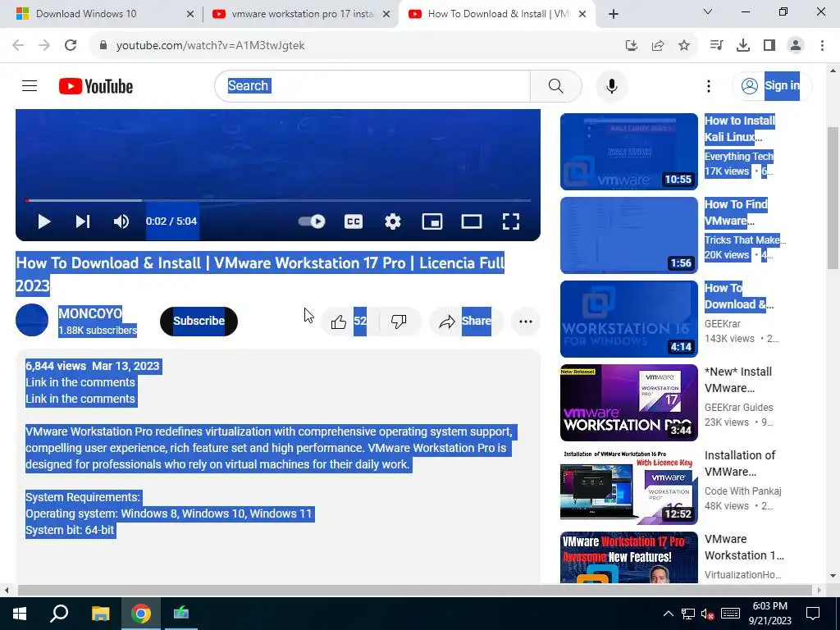
Task: Toggle theater mode
Action: (472, 221)
